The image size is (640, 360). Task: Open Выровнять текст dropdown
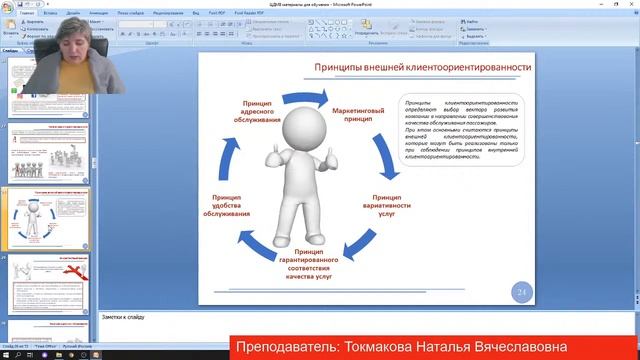point(264,29)
